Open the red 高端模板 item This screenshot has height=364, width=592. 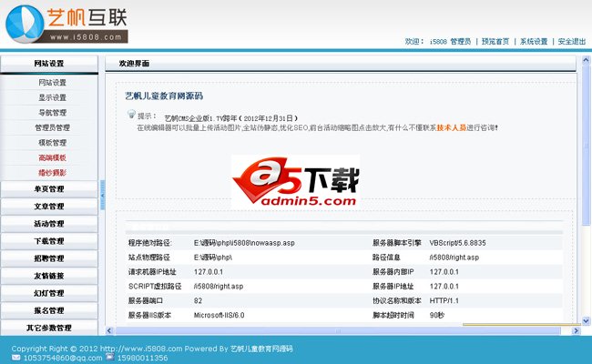point(53,158)
